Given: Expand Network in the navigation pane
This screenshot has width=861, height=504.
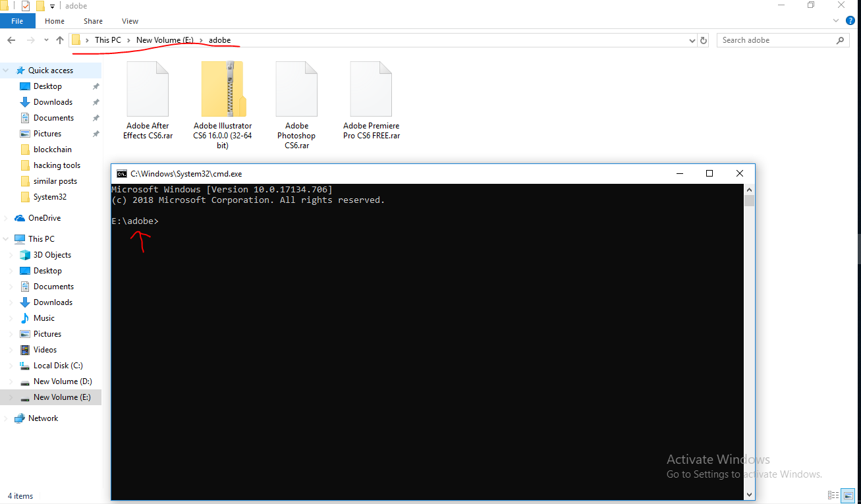Looking at the screenshot, I should pos(7,418).
